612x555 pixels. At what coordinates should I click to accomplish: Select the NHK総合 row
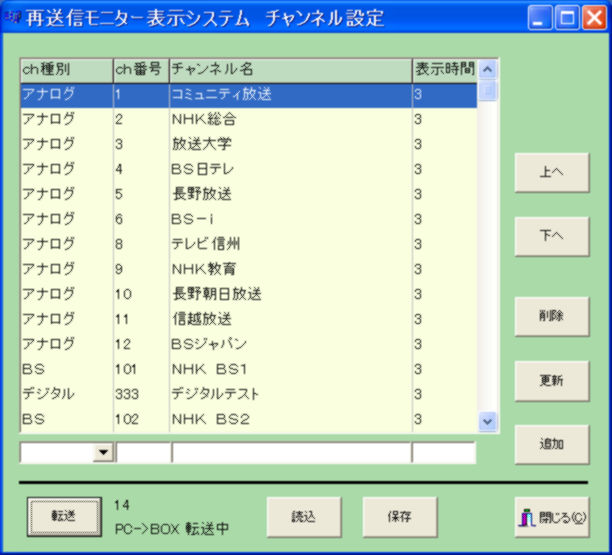pyautogui.click(x=249, y=119)
